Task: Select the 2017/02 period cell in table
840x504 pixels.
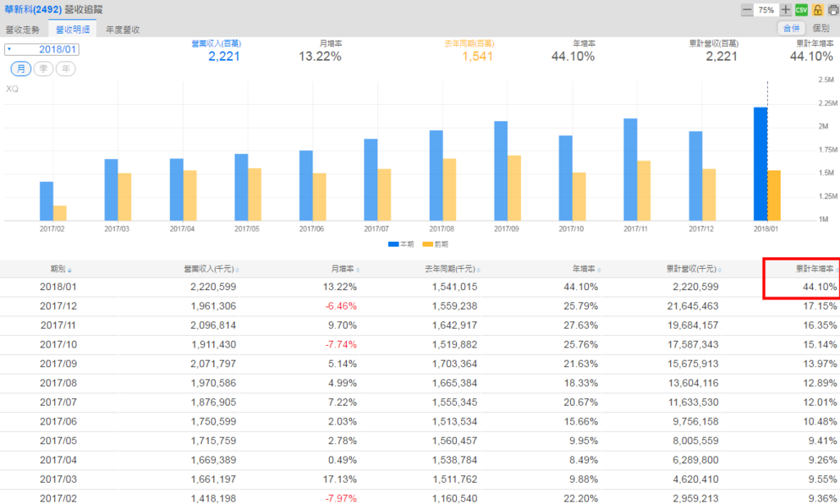Action: click(x=58, y=498)
